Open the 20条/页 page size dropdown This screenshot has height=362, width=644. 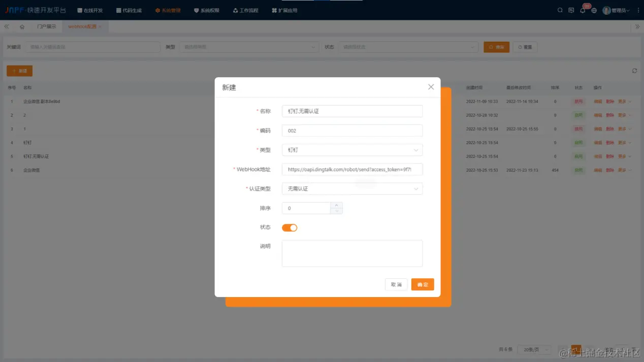534,349
